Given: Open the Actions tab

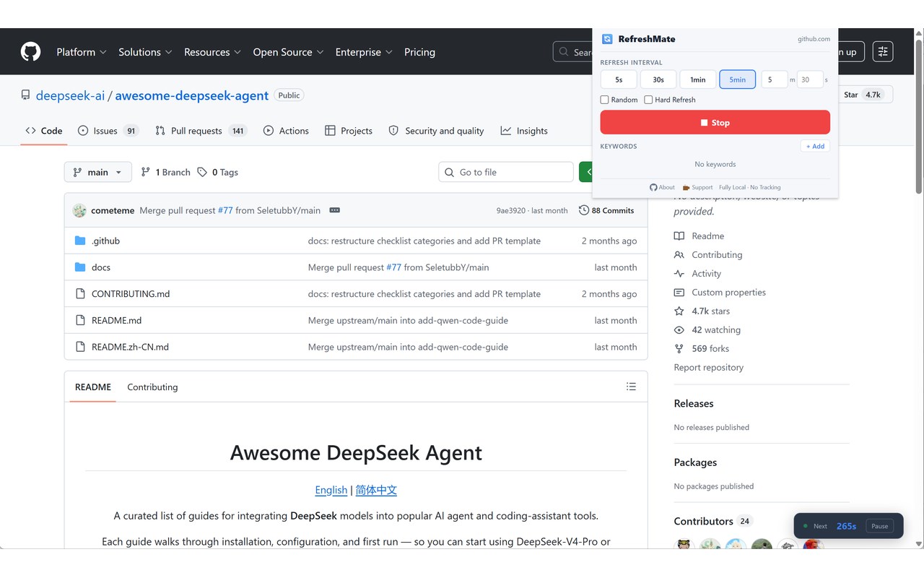Looking at the screenshot, I should [x=286, y=131].
